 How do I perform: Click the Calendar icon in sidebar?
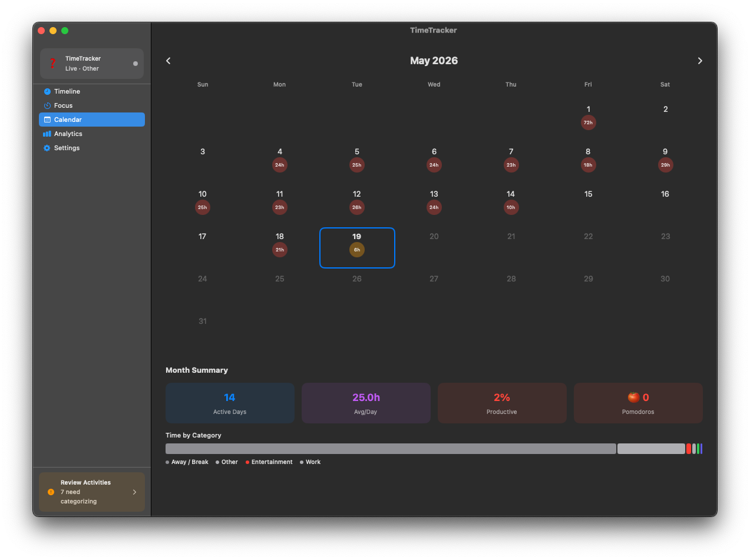47,120
